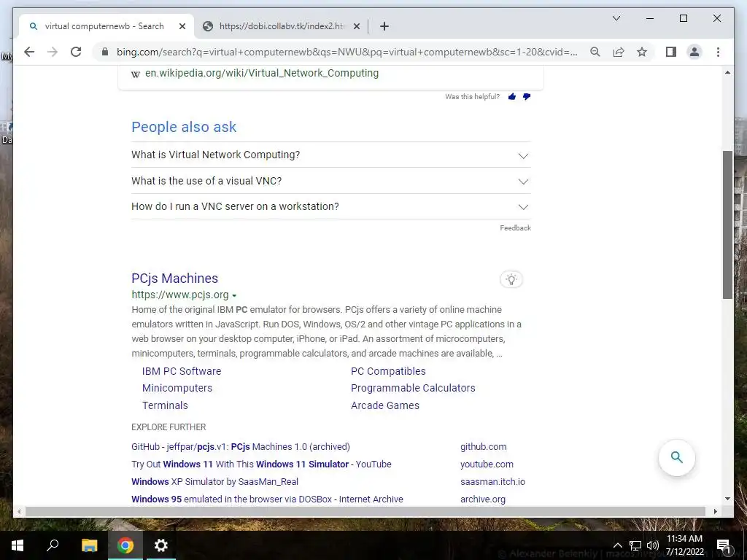This screenshot has width=747, height=560.
Task: Open the zoom magnifier in address bar
Action: pyautogui.click(x=595, y=52)
